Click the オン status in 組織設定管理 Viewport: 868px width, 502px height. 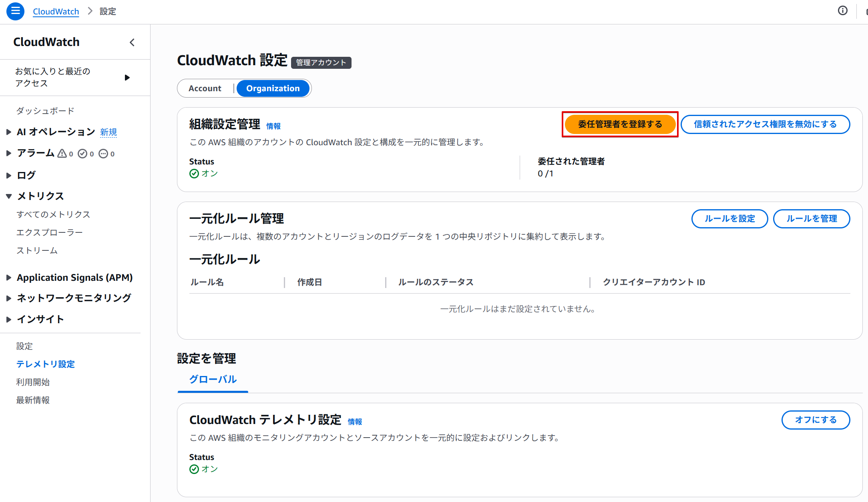pyautogui.click(x=204, y=173)
